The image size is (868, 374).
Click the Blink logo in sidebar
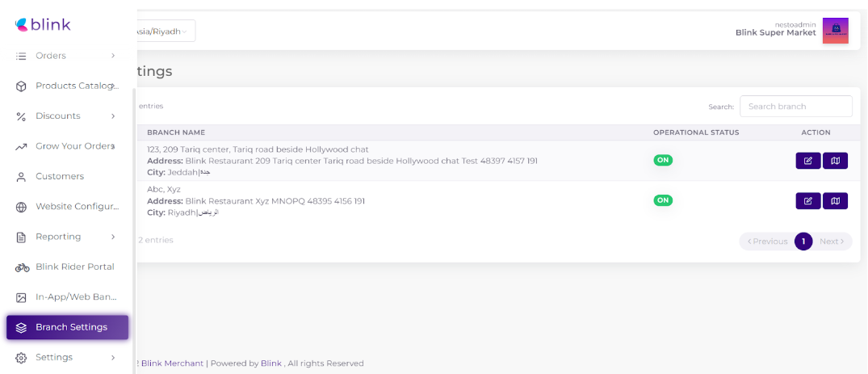pyautogui.click(x=43, y=25)
